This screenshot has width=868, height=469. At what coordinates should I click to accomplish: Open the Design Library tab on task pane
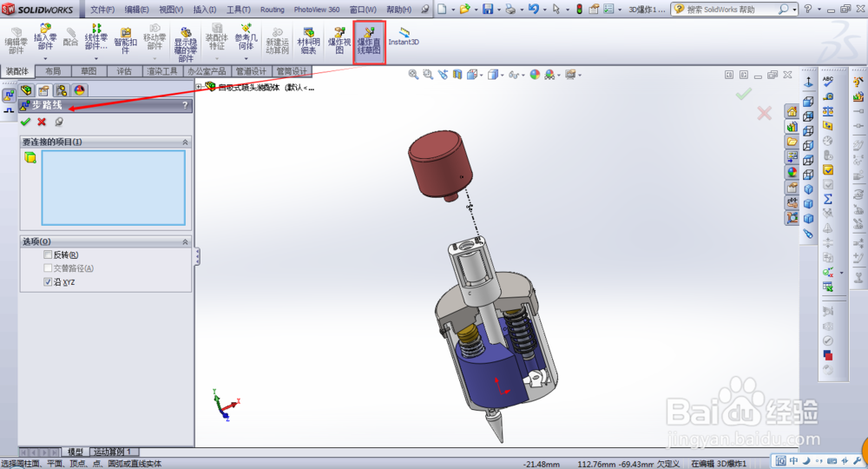click(x=792, y=127)
